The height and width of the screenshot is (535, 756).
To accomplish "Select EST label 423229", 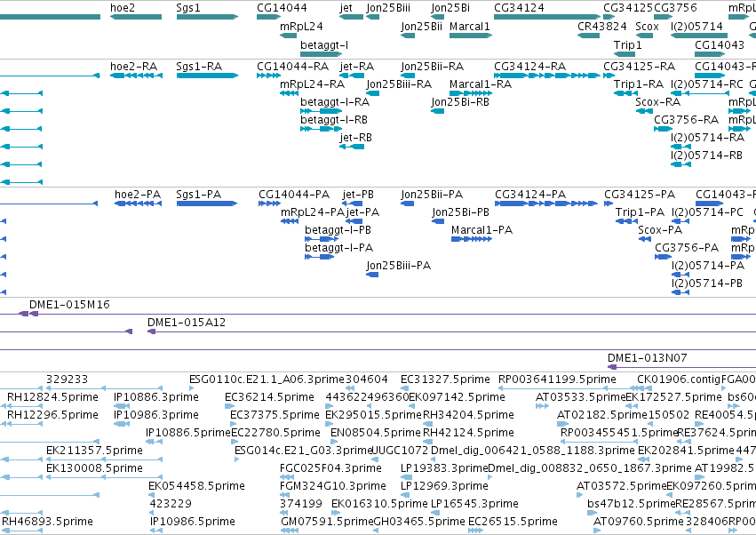I will click(x=171, y=504).
